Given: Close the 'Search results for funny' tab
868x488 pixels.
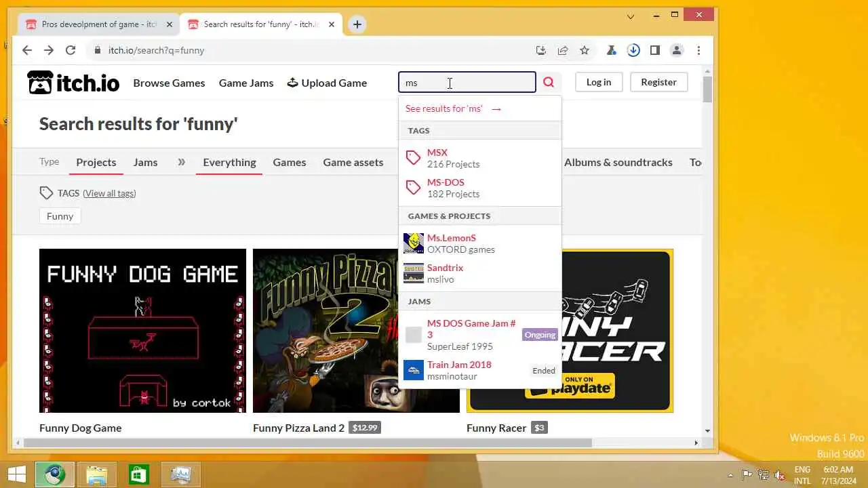Looking at the screenshot, I should (332, 24).
